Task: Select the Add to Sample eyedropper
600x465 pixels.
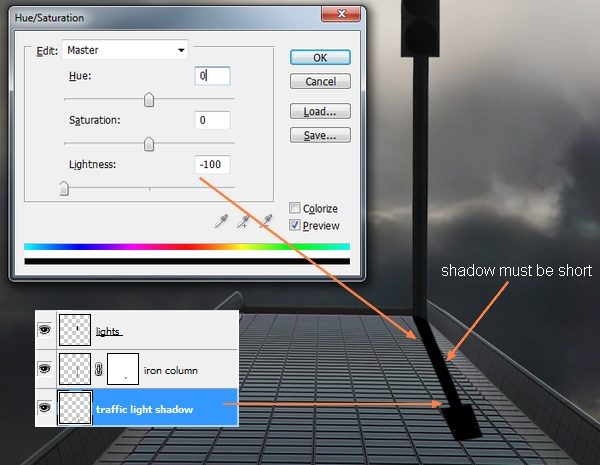Action: point(243,221)
